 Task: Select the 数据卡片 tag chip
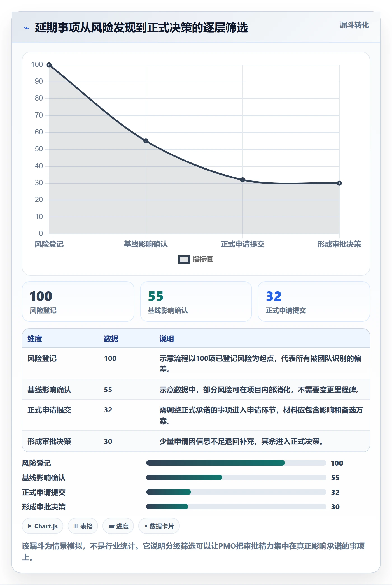(x=159, y=526)
